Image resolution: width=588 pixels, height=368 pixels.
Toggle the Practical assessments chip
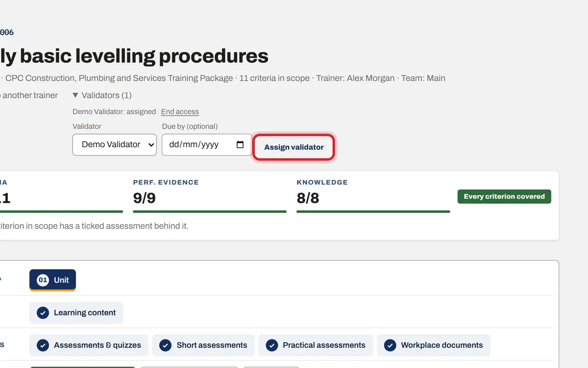click(316, 345)
